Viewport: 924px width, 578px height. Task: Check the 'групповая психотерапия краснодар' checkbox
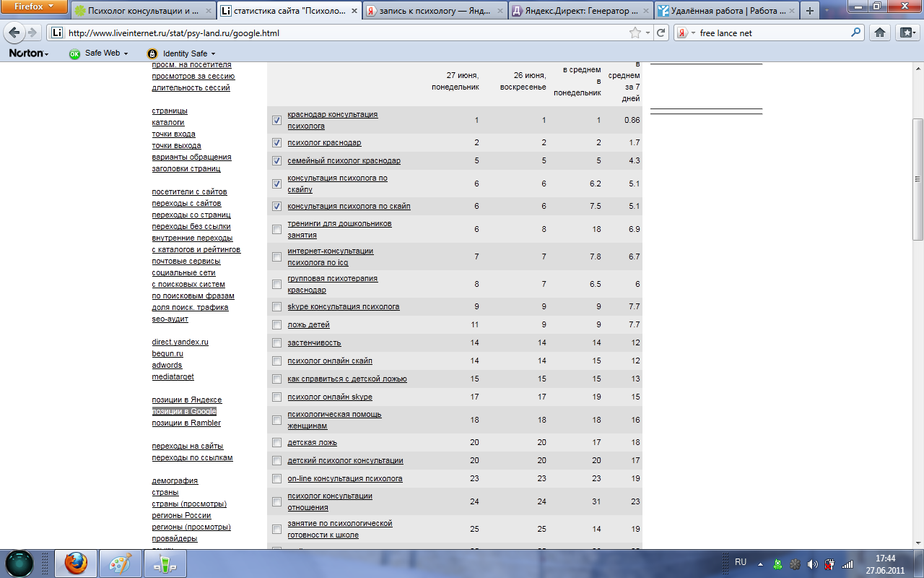point(276,285)
